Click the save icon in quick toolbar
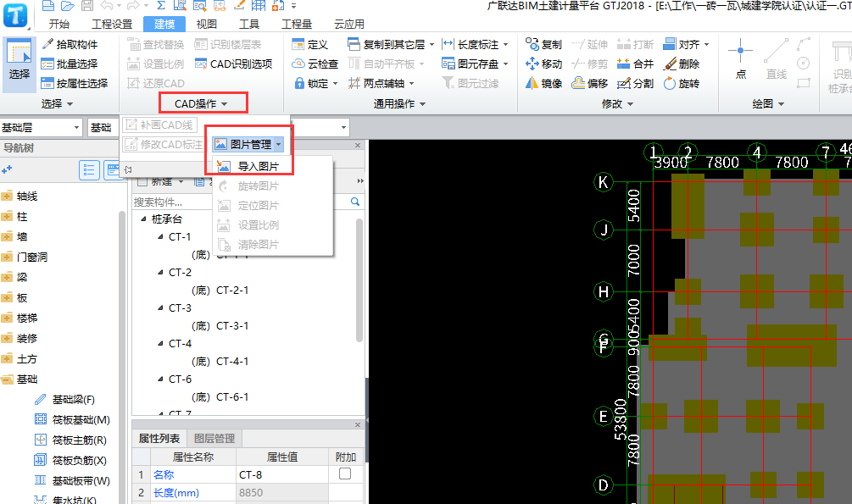852x504 pixels. point(87,5)
